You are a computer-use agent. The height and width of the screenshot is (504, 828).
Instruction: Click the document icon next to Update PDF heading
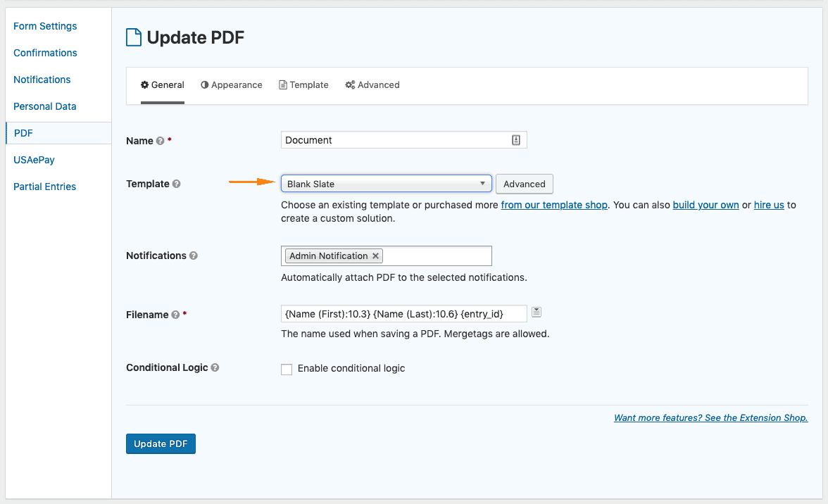click(134, 37)
